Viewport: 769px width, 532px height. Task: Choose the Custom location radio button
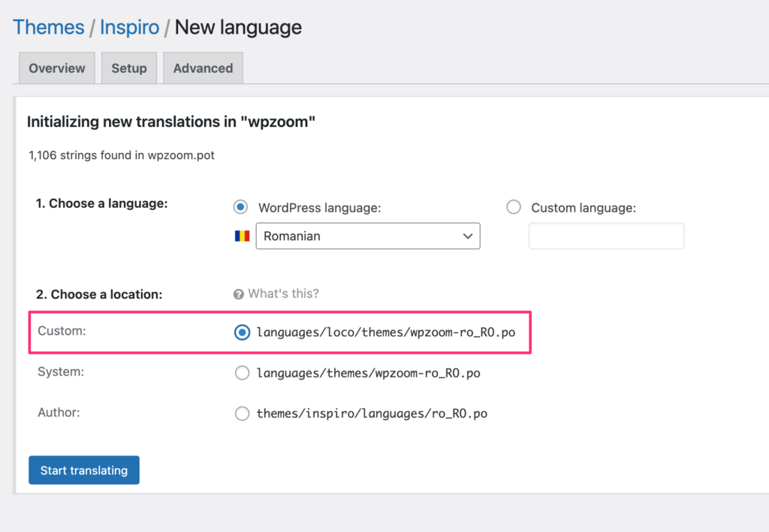[x=242, y=332]
